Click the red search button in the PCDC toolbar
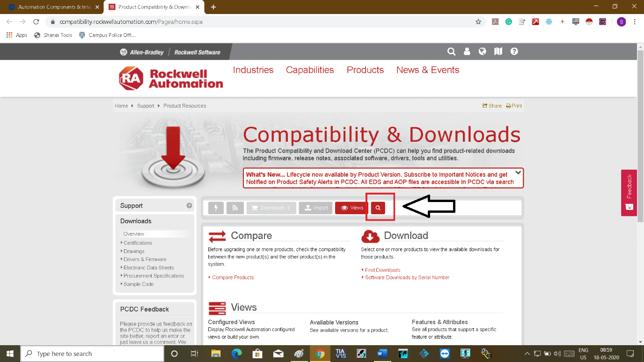The image size is (644, 362). tap(378, 208)
